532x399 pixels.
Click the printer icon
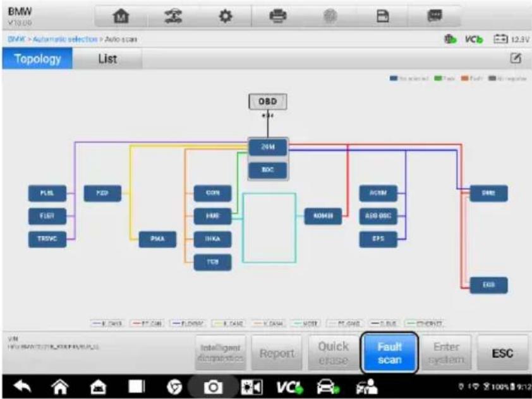tap(278, 16)
